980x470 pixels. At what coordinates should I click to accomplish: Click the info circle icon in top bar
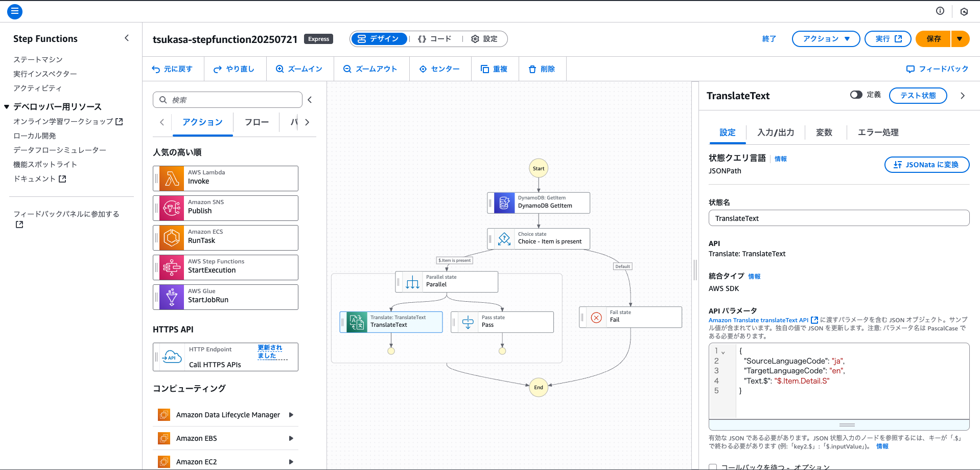[x=940, y=11]
